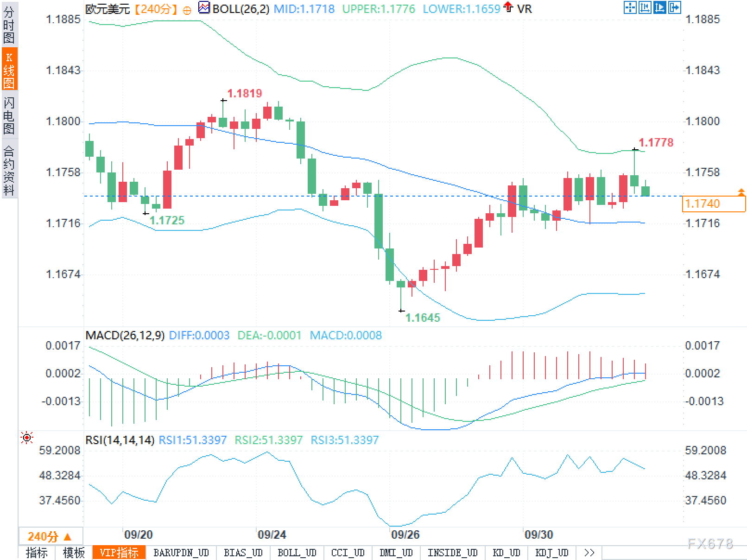Image resolution: width=747 pixels, height=560 pixels.
Task: Click the red up-arrow icon before VR
Action: pos(508,7)
